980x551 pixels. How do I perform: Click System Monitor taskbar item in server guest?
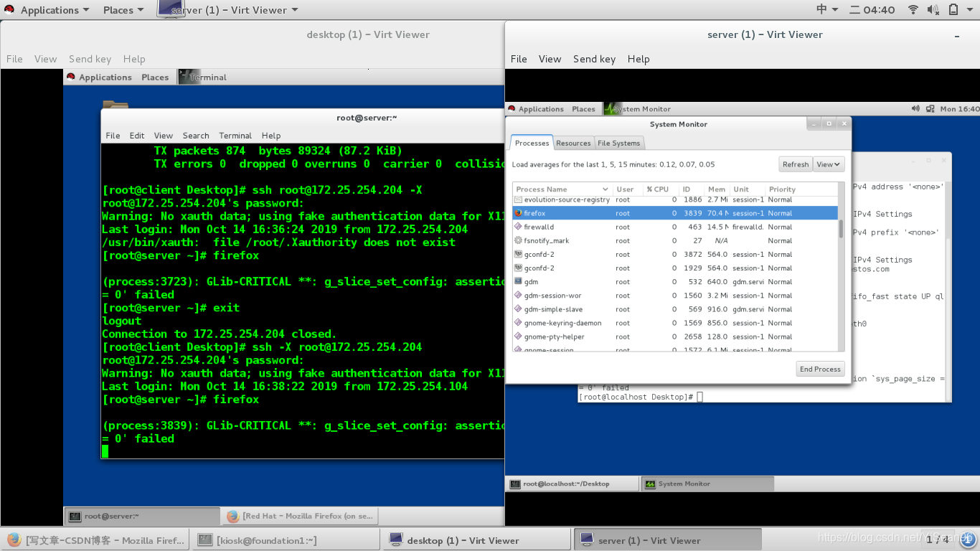coord(707,484)
